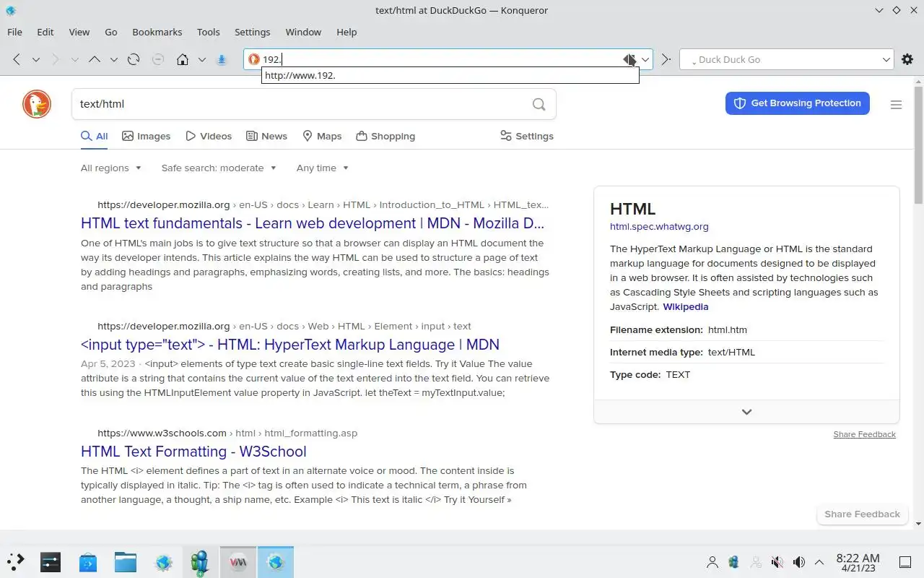Expand the HTML info panel chevron

746,412
